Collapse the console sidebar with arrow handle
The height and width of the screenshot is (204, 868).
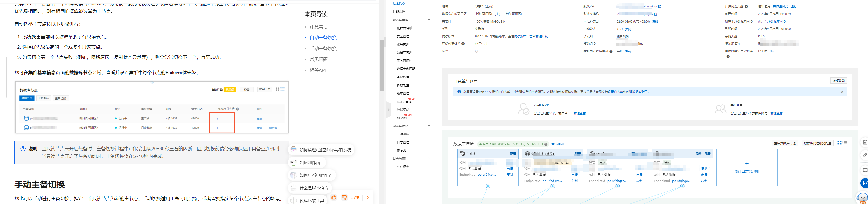click(x=388, y=110)
